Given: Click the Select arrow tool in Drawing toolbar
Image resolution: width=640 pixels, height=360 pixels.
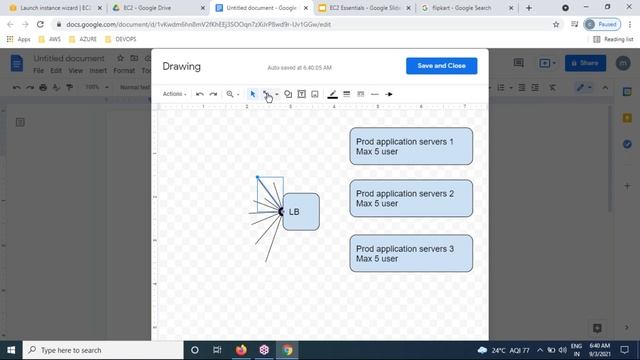Looking at the screenshot, I should 253,94.
